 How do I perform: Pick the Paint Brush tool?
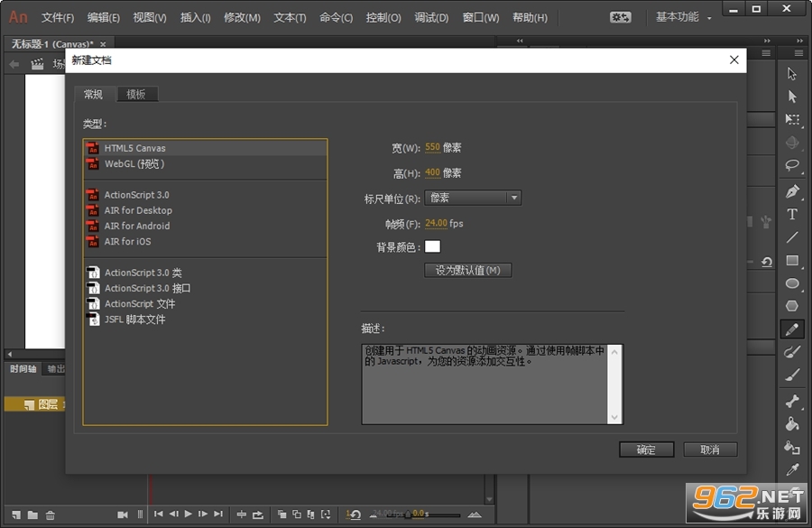[792, 352]
